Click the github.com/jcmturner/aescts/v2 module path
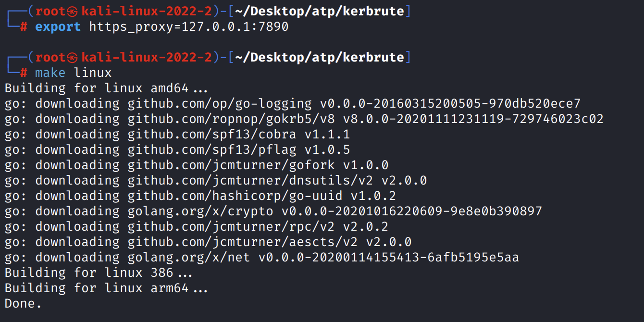 pyautogui.click(x=243, y=242)
